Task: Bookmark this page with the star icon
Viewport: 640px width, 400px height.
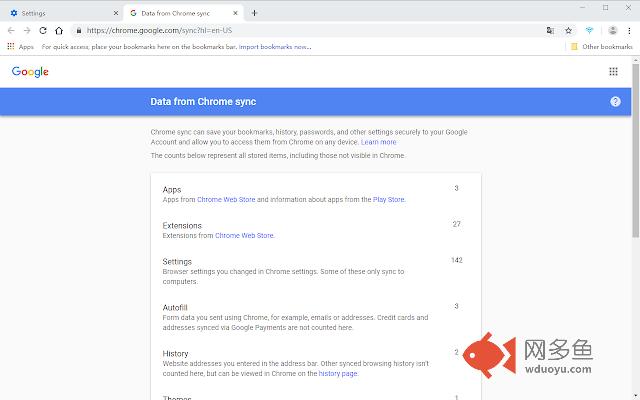Action: (568, 31)
